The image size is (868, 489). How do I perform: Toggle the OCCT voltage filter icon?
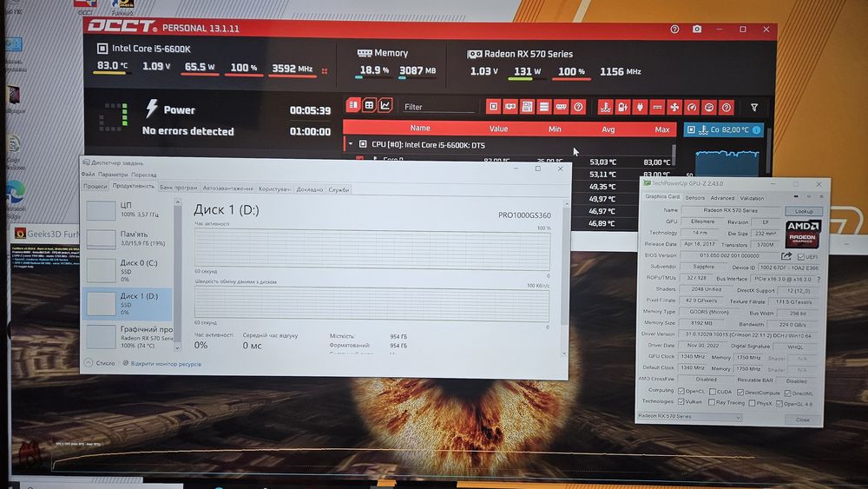[x=657, y=107]
